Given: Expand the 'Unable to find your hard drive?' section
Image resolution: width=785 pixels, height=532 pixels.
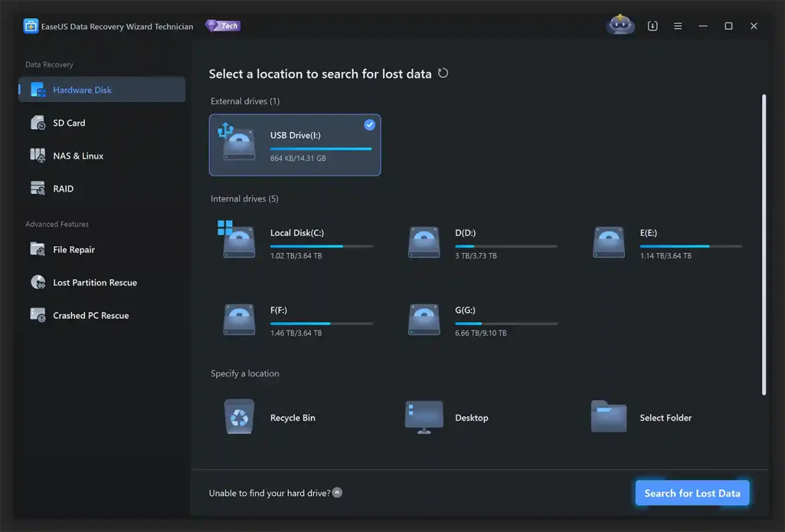Looking at the screenshot, I should [338, 492].
